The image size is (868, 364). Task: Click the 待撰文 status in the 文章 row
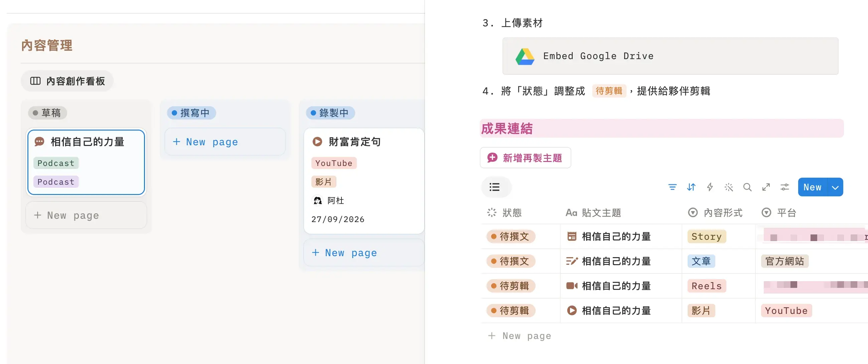(x=511, y=261)
